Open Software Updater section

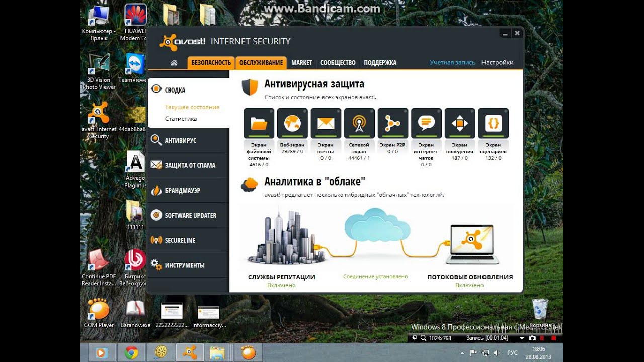pos(189,215)
